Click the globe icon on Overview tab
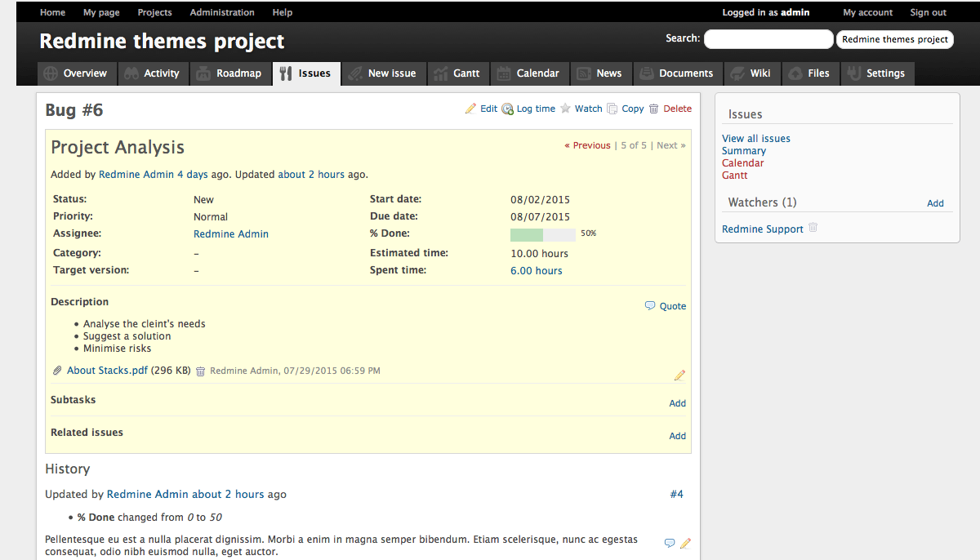The width and height of the screenshot is (980, 560). point(51,73)
